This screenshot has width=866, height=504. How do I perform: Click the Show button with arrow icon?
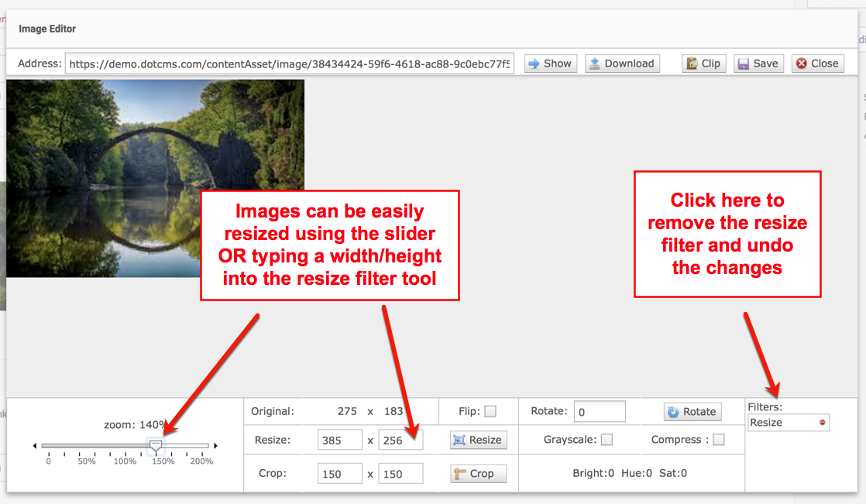[550, 63]
